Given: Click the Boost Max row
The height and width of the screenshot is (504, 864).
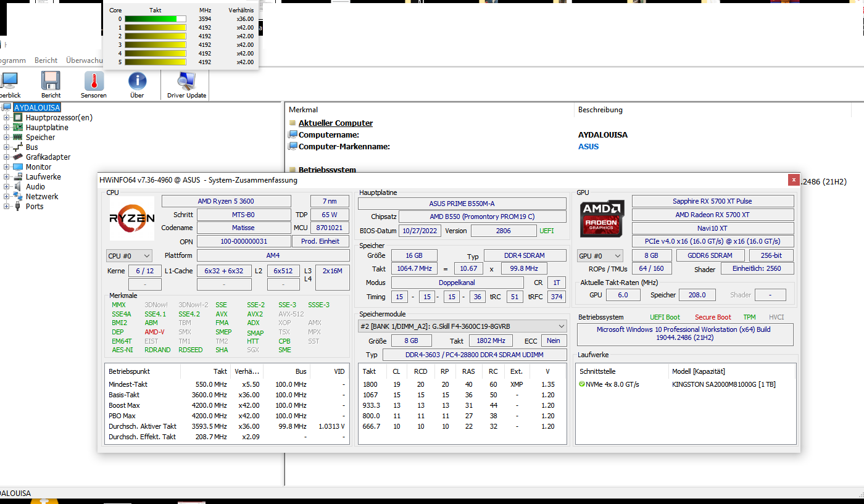Looking at the screenshot, I should [226, 405].
